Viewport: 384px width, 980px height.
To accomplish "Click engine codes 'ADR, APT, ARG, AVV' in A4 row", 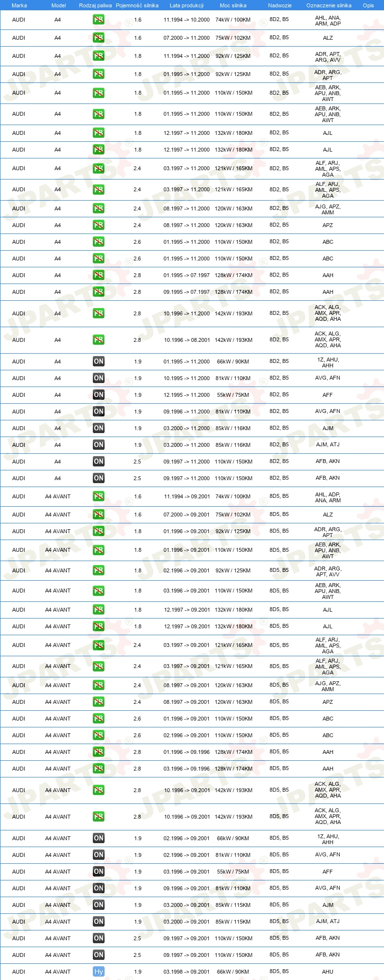I will [x=328, y=57].
